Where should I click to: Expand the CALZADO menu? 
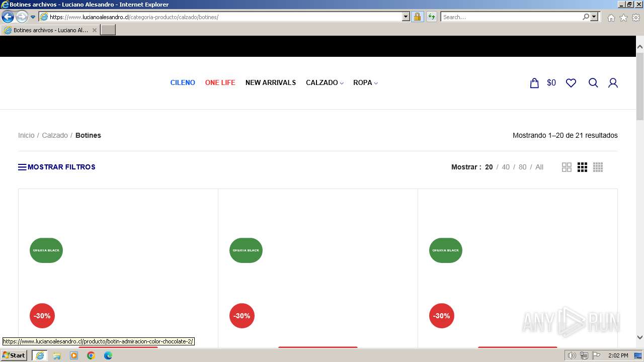pyautogui.click(x=325, y=82)
